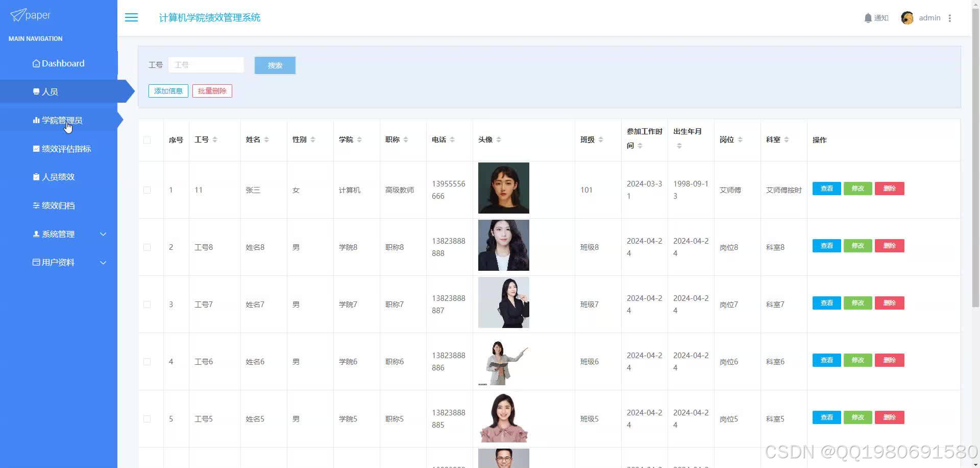Open the 学院管理员 menu item
Image resolution: width=980 pixels, height=468 pixels.
59,121
